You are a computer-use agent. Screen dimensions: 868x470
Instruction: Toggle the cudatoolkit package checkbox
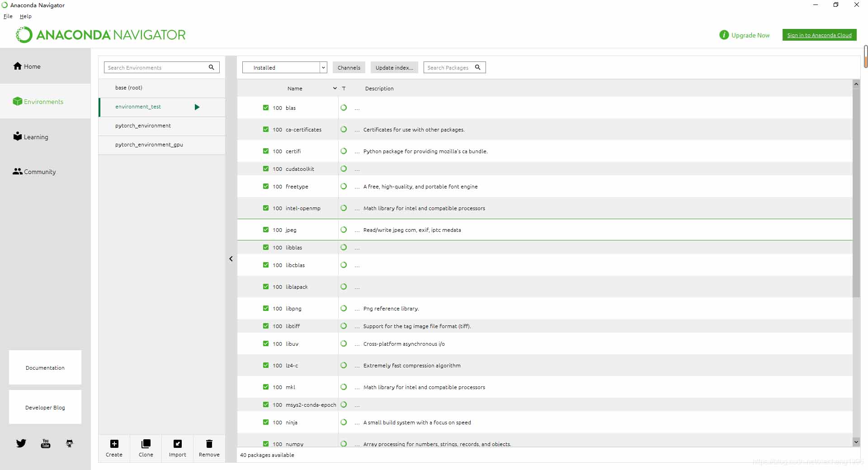pyautogui.click(x=266, y=169)
